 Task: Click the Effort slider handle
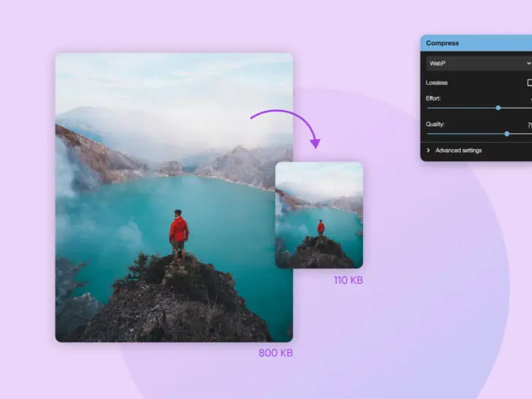coord(498,108)
